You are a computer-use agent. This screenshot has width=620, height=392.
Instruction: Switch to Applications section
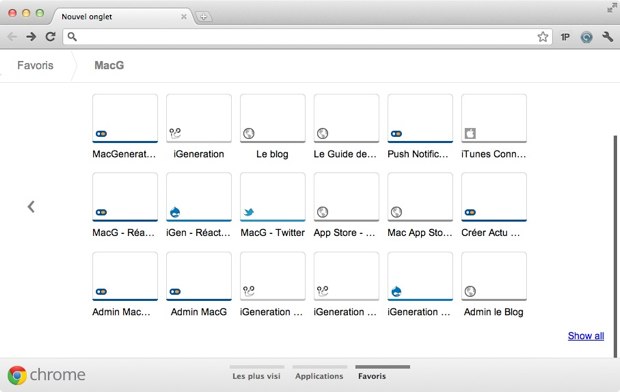(319, 373)
